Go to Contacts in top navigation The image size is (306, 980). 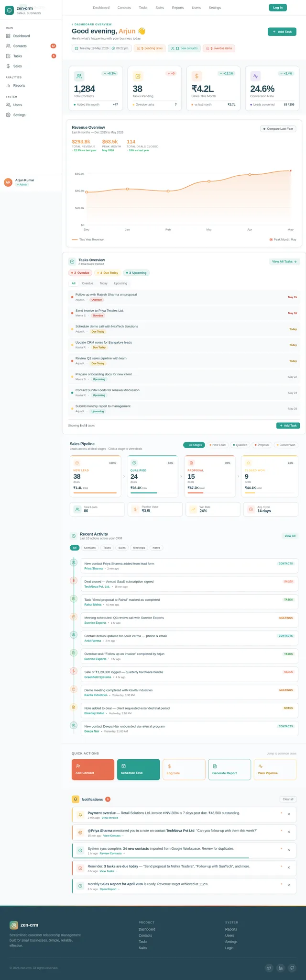click(124, 8)
